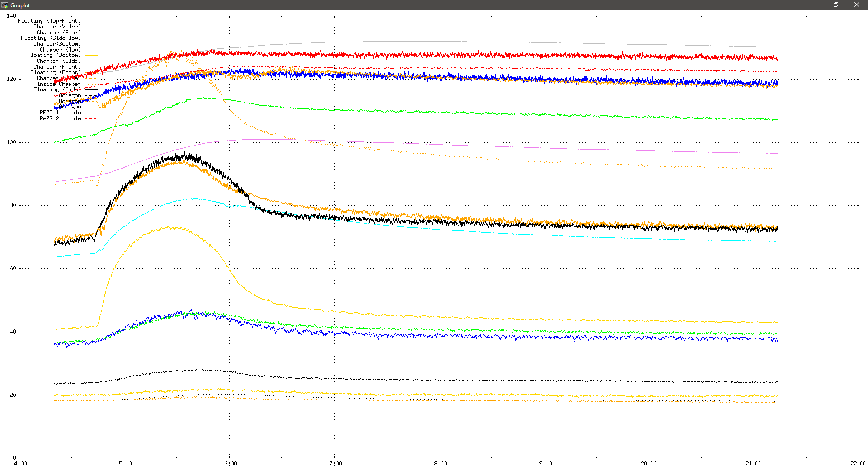This screenshot has width=868, height=470.
Task: Minimize the Gnuplot window
Action: (816, 5)
